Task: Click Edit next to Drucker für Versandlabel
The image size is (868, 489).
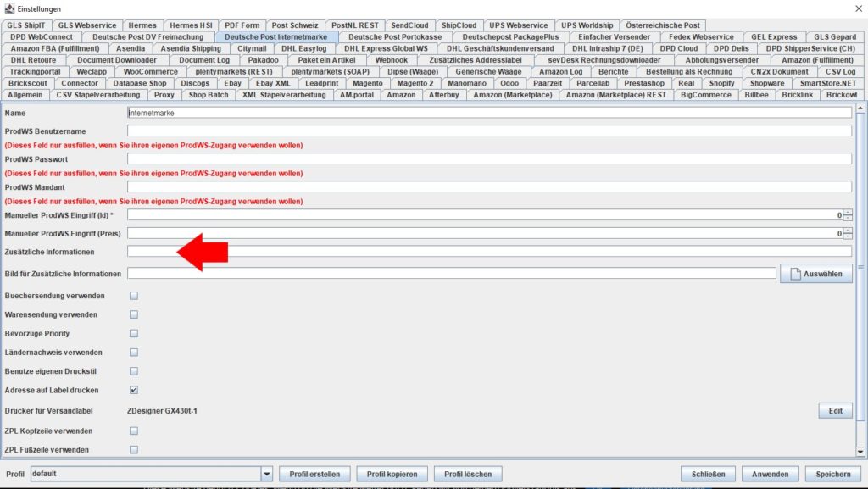Action: point(835,411)
